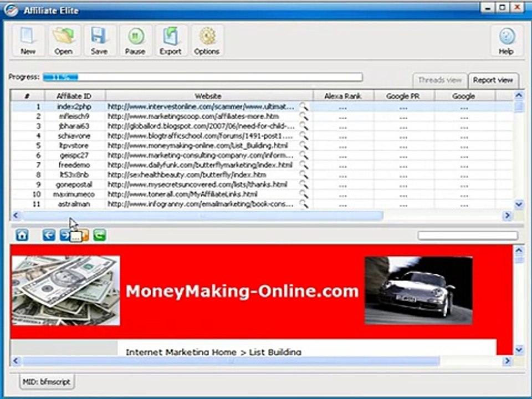Save the project using the Save icon
The width and height of the screenshot is (532, 399).
[99, 40]
